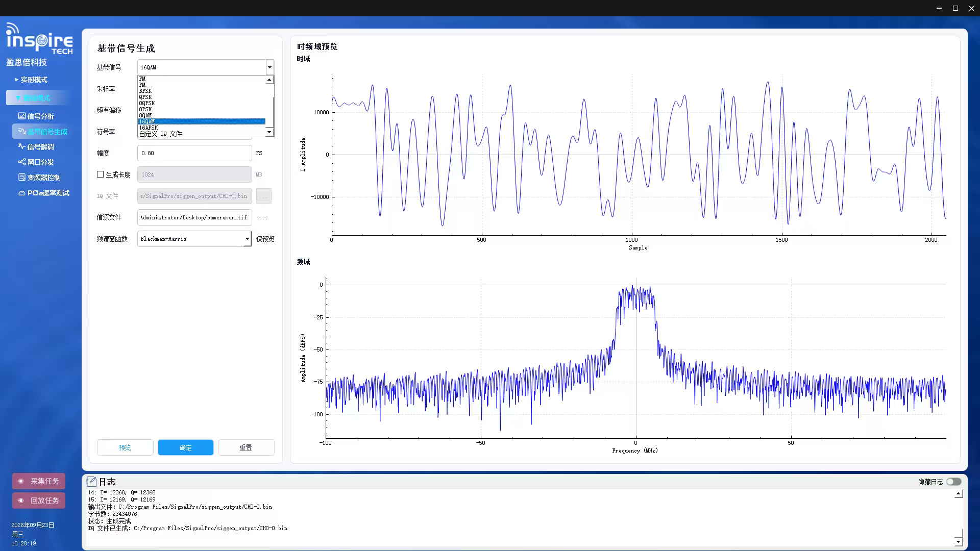Open 信号分析 in the sidebar
This screenshot has height=551, width=980.
(x=36, y=116)
